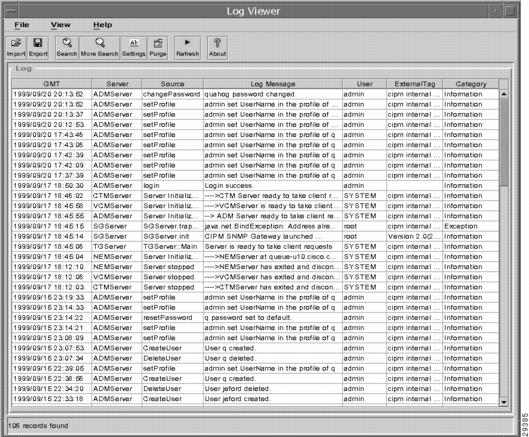This screenshot has width=529, height=437.
Task: Select the 'CTMServer has exited and discon' message
Action: (x=273, y=287)
